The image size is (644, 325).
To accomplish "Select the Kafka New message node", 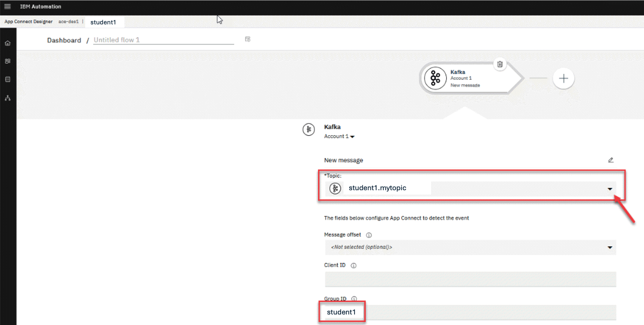I will point(464,78).
